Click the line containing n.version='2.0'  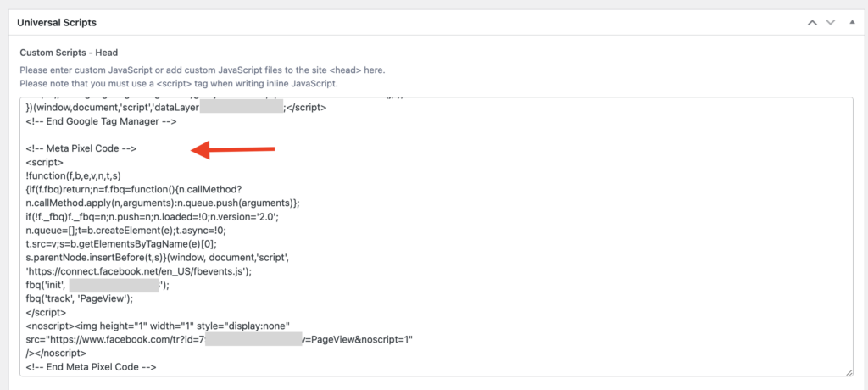(152, 217)
